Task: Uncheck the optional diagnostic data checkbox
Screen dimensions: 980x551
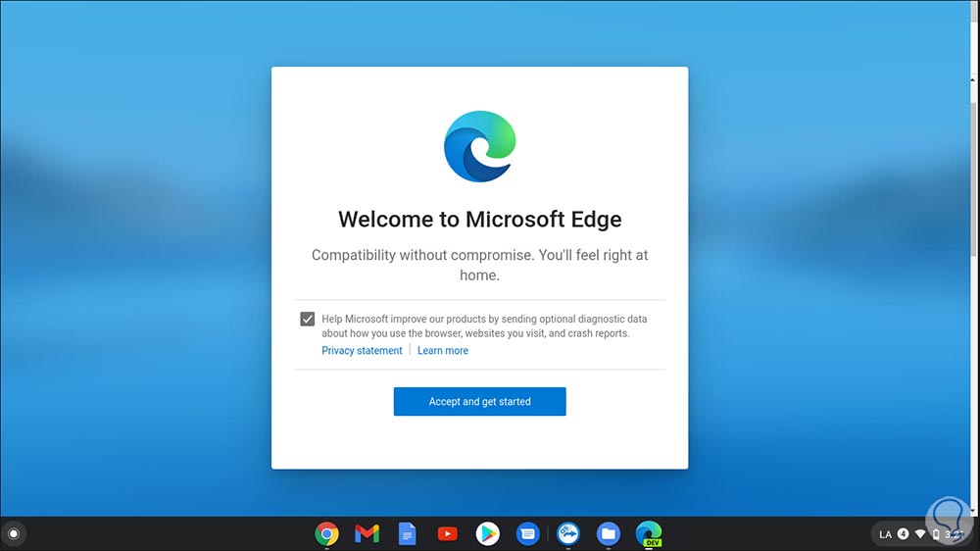Action: point(308,319)
